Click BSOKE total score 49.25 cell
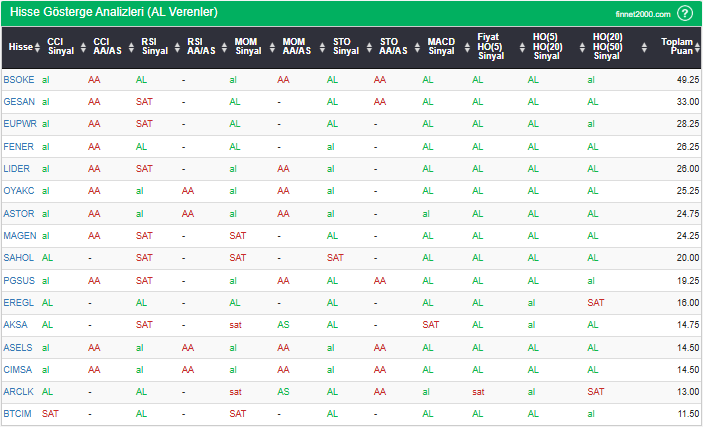This screenshot has height=427, width=703. point(683,79)
